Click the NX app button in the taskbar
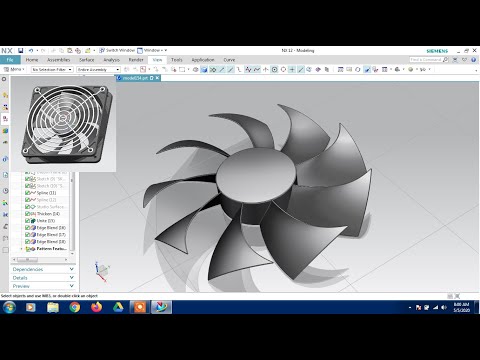Screen dimensions: 480x360 coord(162,307)
